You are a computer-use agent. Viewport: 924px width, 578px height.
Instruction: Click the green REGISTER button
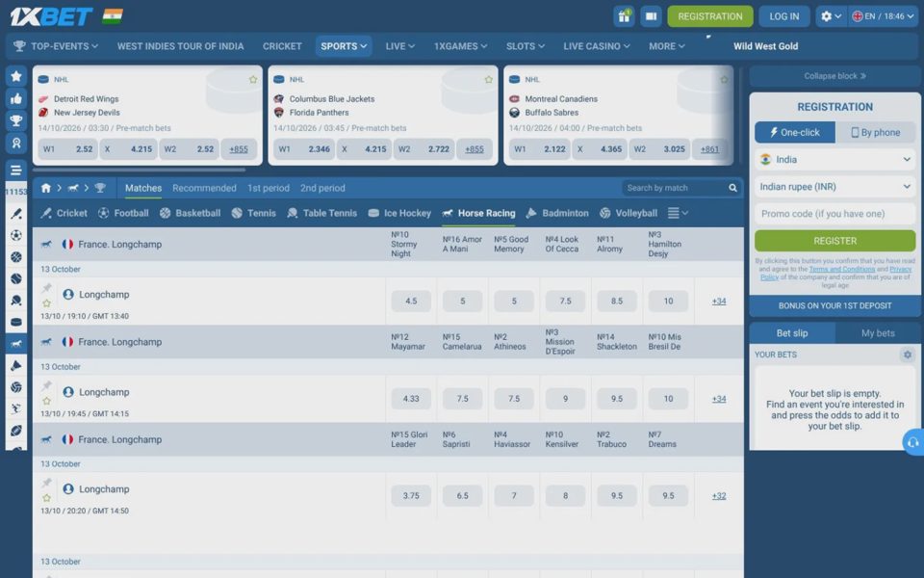click(x=835, y=241)
